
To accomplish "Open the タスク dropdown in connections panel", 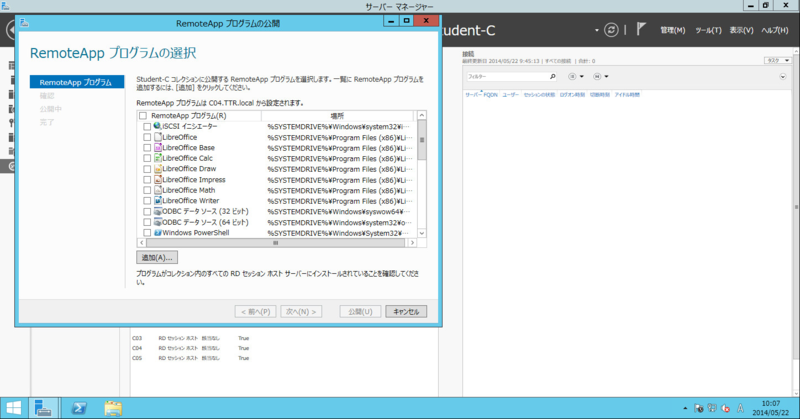I will point(777,60).
